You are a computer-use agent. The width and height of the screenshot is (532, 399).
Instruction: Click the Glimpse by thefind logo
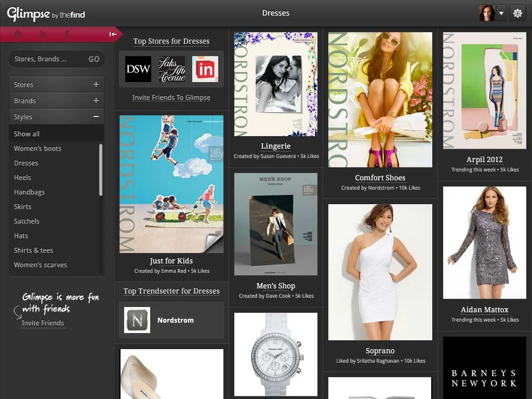[46, 14]
